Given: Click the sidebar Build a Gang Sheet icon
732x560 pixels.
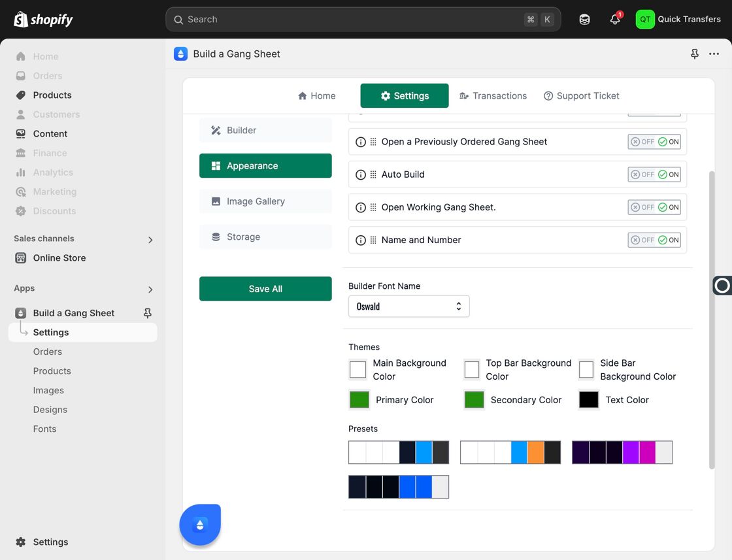Looking at the screenshot, I should [x=20, y=313].
